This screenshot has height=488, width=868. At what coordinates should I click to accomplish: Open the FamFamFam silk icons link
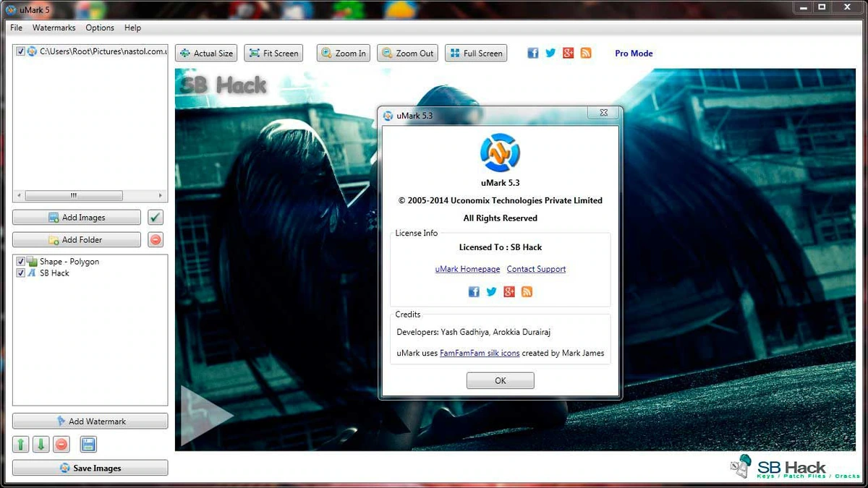coord(480,353)
